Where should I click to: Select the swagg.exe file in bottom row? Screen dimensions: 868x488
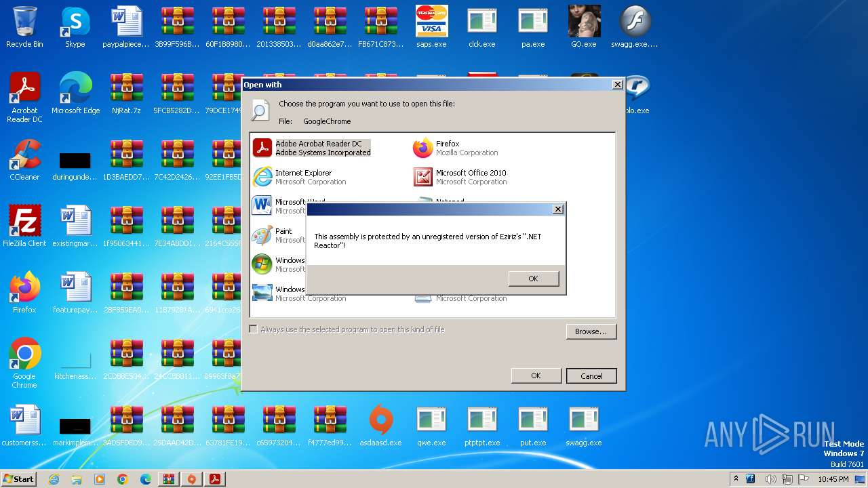coord(584,426)
